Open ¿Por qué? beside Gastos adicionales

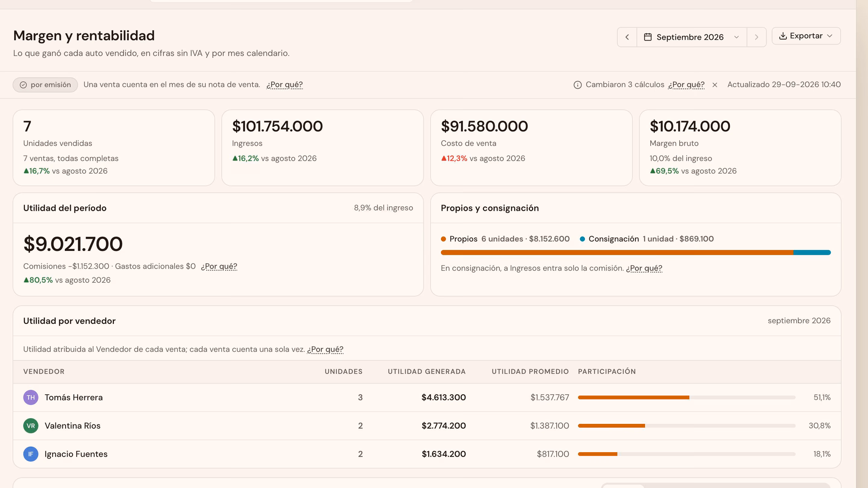(219, 266)
